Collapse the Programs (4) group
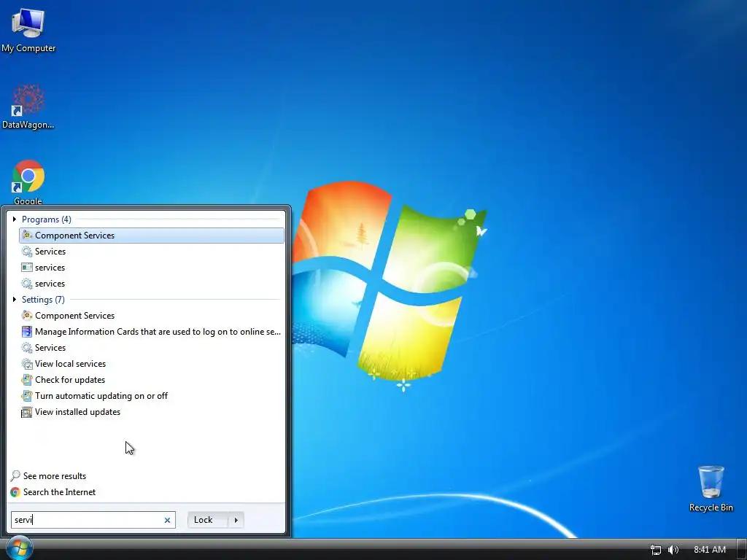The height and width of the screenshot is (560, 747). [15, 219]
